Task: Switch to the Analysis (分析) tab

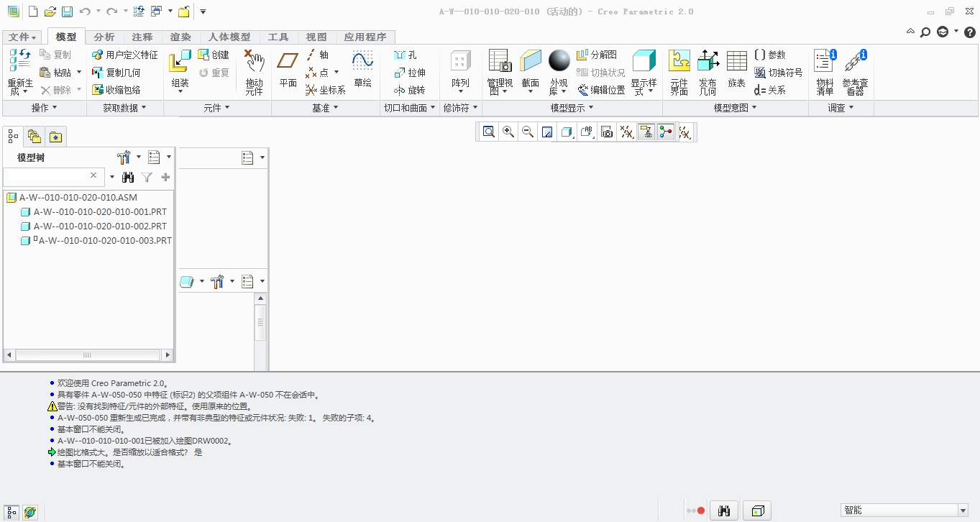Action: (x=104, y=37)
